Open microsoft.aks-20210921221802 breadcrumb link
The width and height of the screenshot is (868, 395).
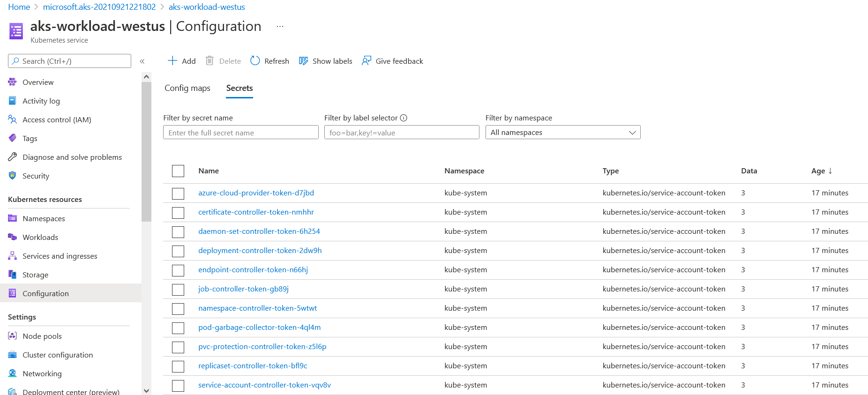[99, 7]
